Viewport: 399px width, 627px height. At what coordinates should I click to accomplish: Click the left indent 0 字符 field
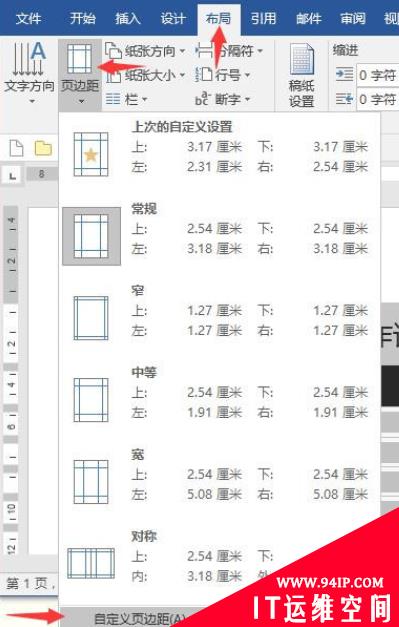(x=377, y=75)
